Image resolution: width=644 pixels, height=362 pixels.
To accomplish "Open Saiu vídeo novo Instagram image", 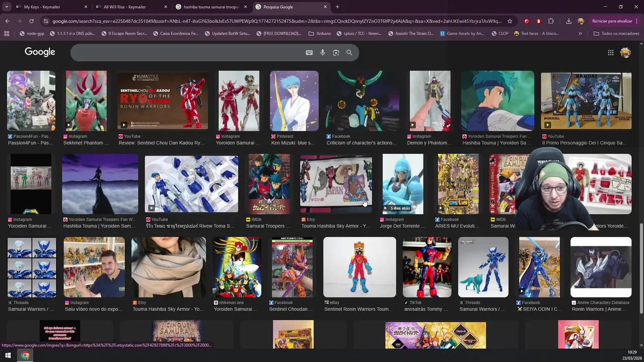I will (x=94, y=267).
